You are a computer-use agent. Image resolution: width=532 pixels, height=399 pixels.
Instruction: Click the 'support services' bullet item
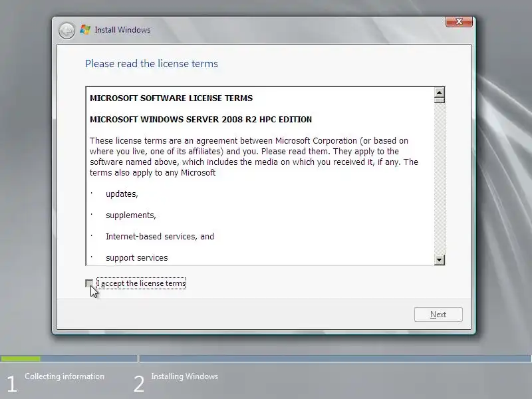137,258
